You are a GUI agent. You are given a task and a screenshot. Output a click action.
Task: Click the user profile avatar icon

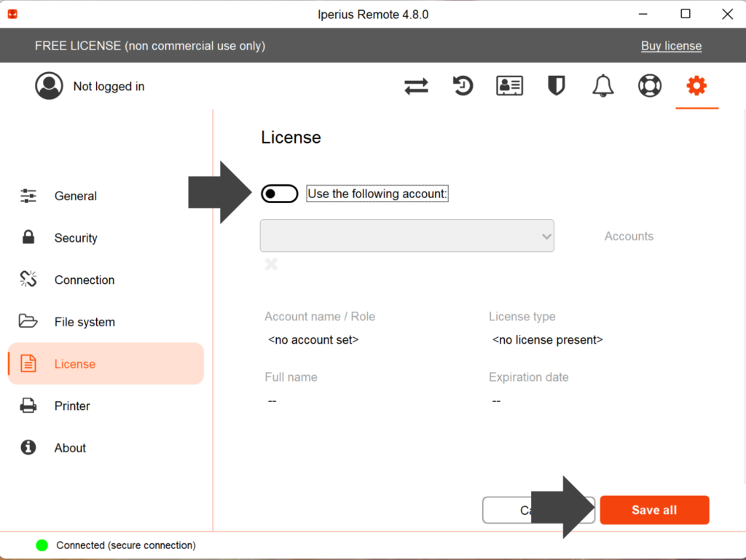tap(49, 86)
